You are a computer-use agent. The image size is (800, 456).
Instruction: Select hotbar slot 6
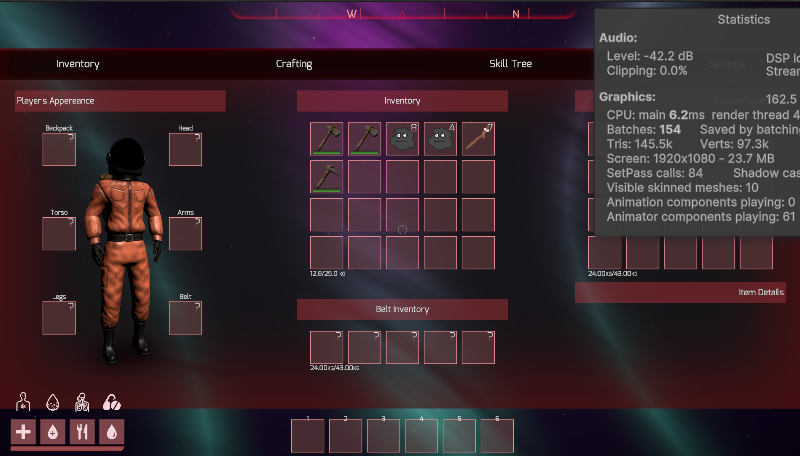coord(497,436)
